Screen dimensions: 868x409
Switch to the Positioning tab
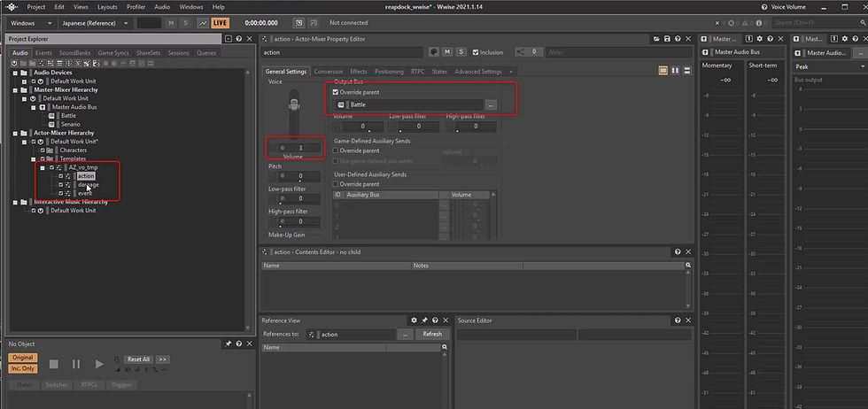(x=389, y=72)
